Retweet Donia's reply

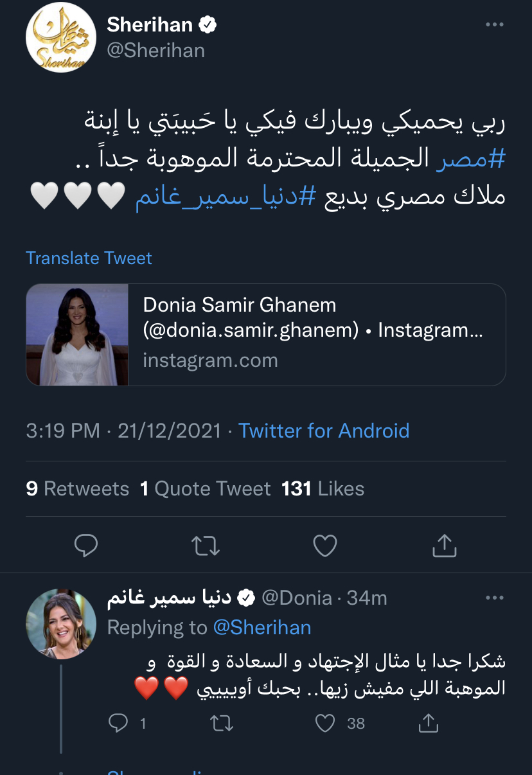[222, 724]
